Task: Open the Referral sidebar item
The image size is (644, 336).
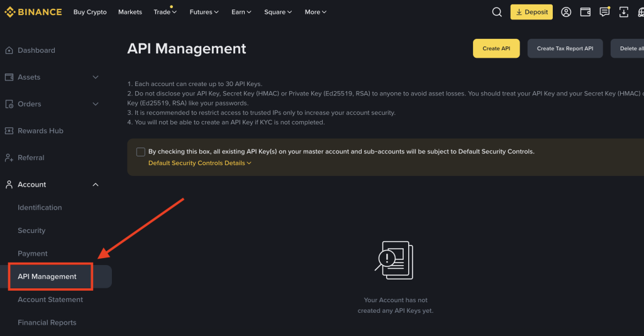Action: tap(31, 158)
